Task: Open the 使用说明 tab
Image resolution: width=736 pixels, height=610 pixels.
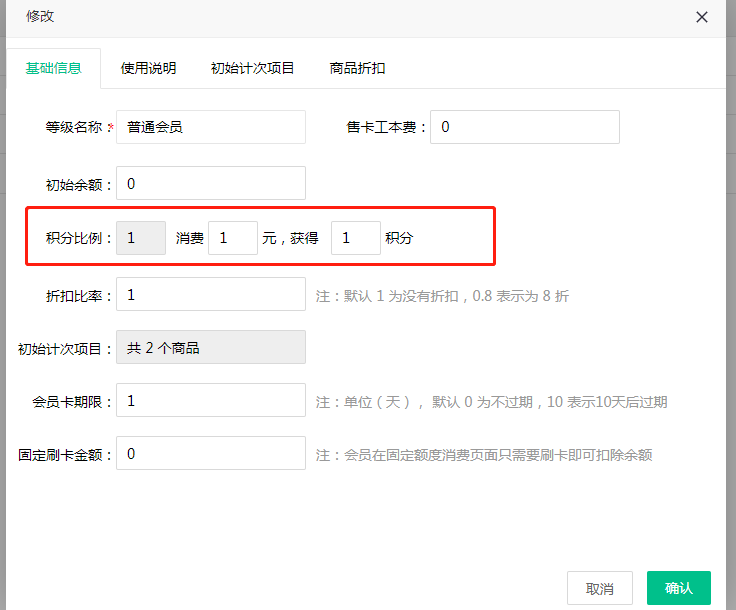Action: [x=148, y=68]
